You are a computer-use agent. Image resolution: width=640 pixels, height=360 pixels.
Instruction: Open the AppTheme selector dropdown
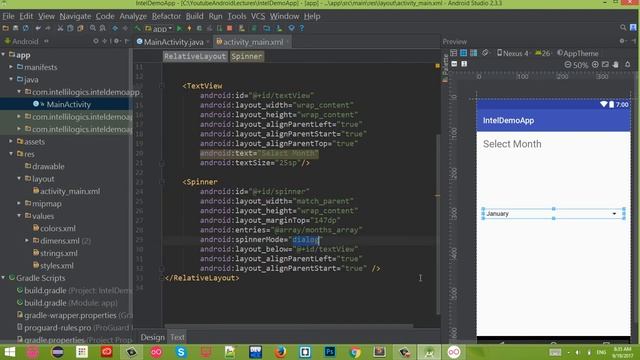tap(578, 53)
